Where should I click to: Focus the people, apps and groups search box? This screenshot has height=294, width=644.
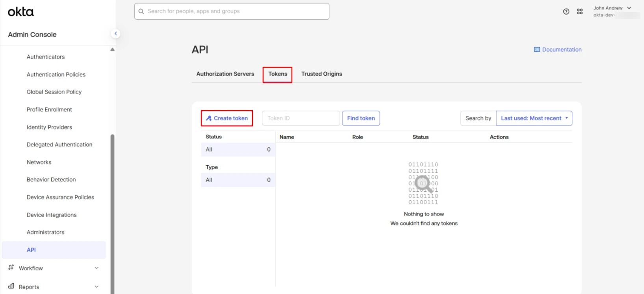click(232, 11)
